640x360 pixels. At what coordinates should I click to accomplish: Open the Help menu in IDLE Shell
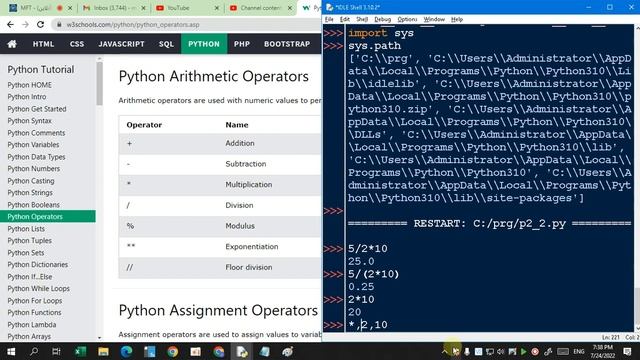457,19
